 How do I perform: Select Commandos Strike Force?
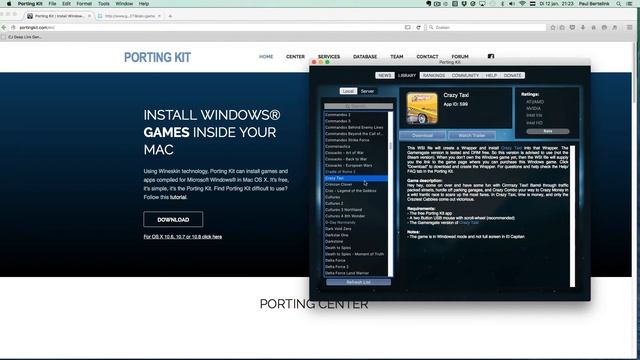(x=356, y=140)
